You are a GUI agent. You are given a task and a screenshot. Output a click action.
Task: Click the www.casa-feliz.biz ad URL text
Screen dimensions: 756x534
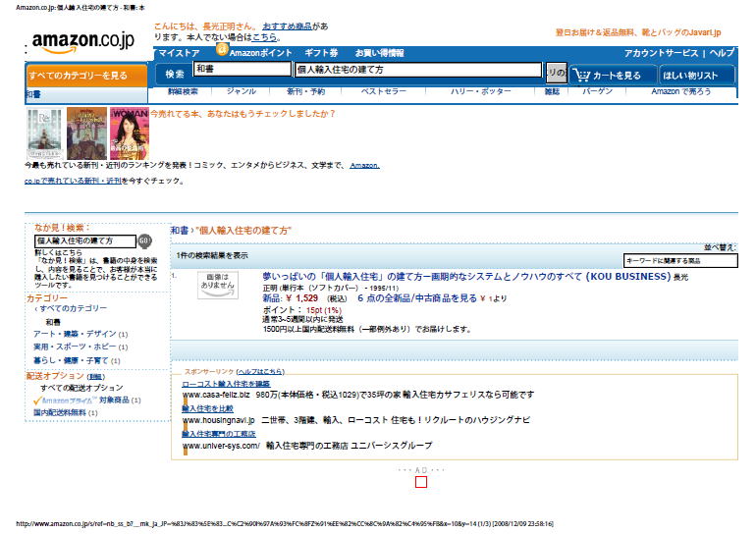tap(216, 395)
